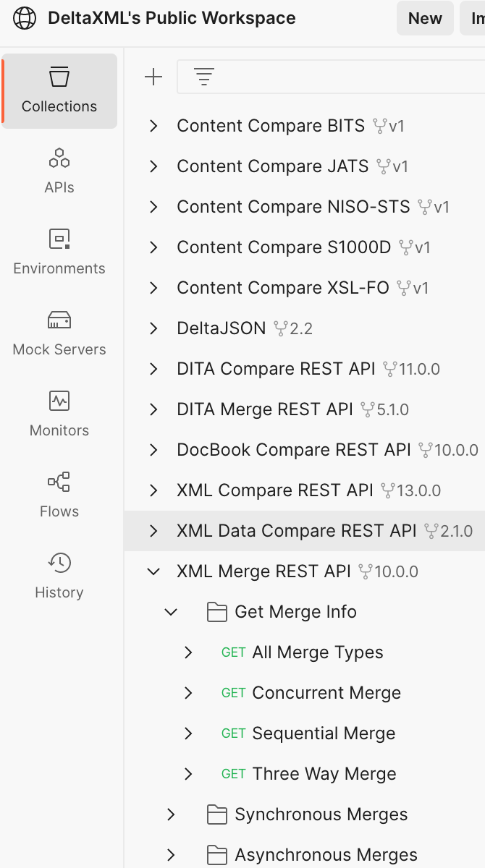Collapse the XML Merge REST API collection
This screenshot has width=485, height=868.
153,571
